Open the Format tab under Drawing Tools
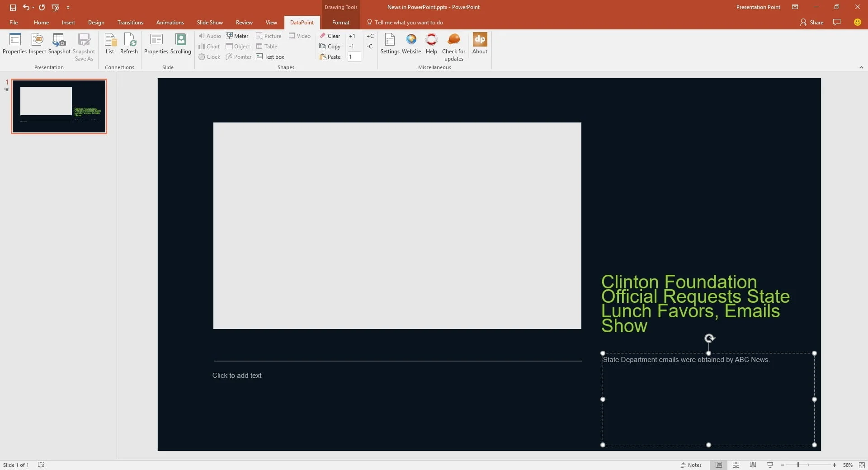This screenshot has height=470, width=868. click(x=340, y=23)
